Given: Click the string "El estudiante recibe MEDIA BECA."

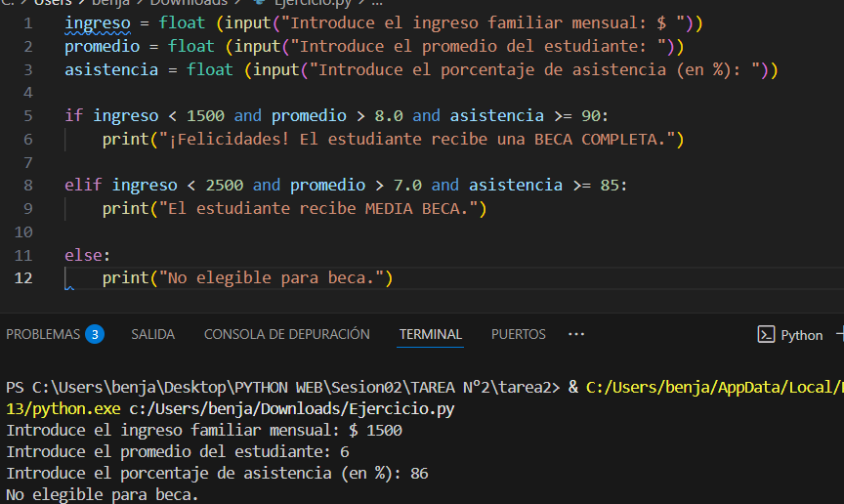Looking at the screenshot, I should coord(318,208).
